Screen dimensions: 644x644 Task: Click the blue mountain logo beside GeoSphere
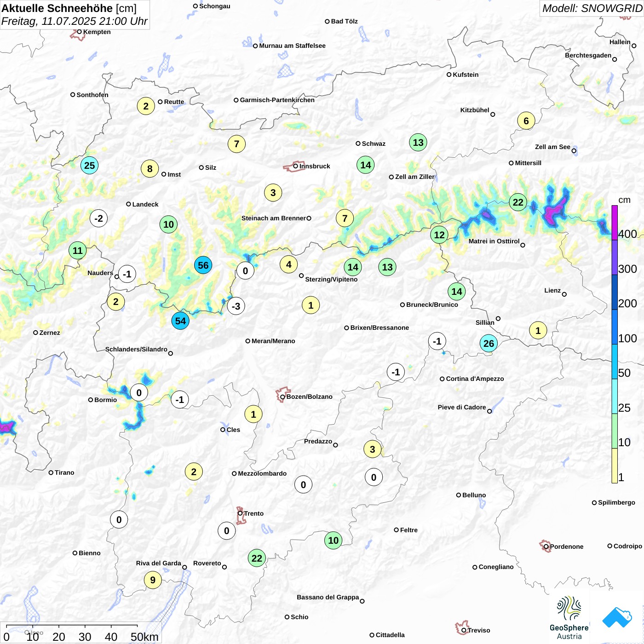(x=617, y=618)
